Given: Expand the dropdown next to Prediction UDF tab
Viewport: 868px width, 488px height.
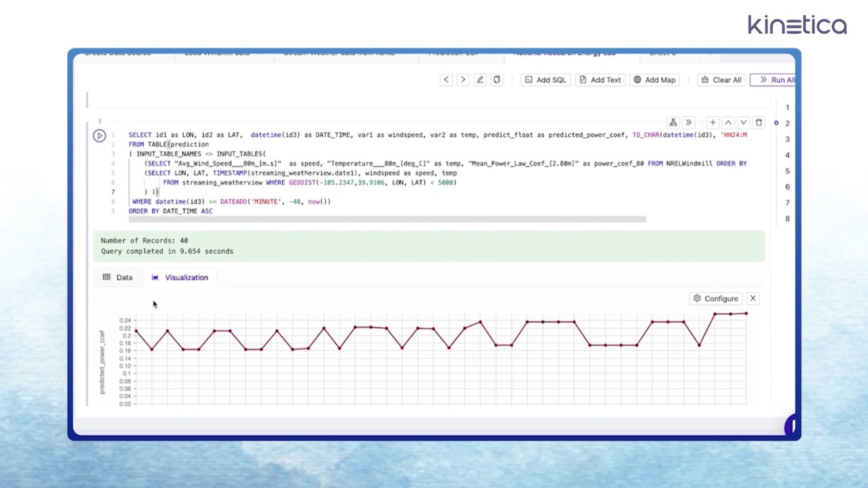Looking at the screenshot, I should coord(491,52).
